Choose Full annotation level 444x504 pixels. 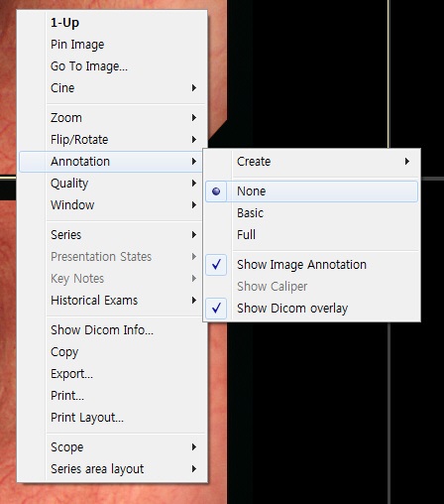[311, 235]
